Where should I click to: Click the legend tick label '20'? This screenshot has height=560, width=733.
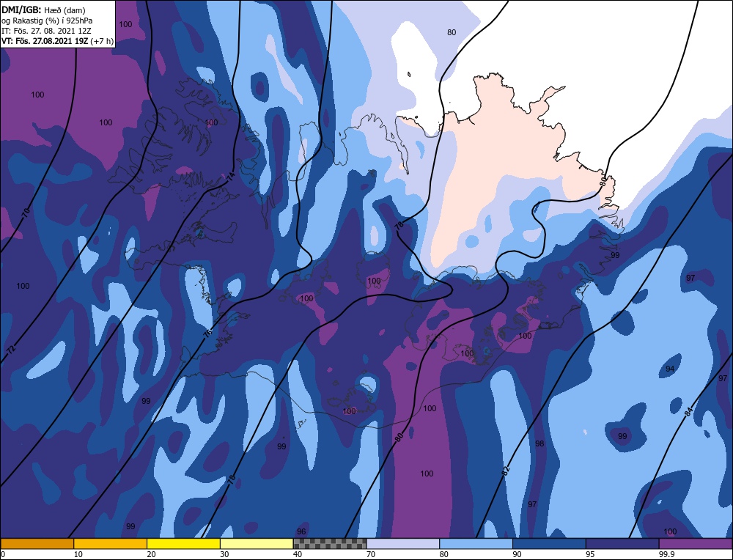click(x=152, y=554)
